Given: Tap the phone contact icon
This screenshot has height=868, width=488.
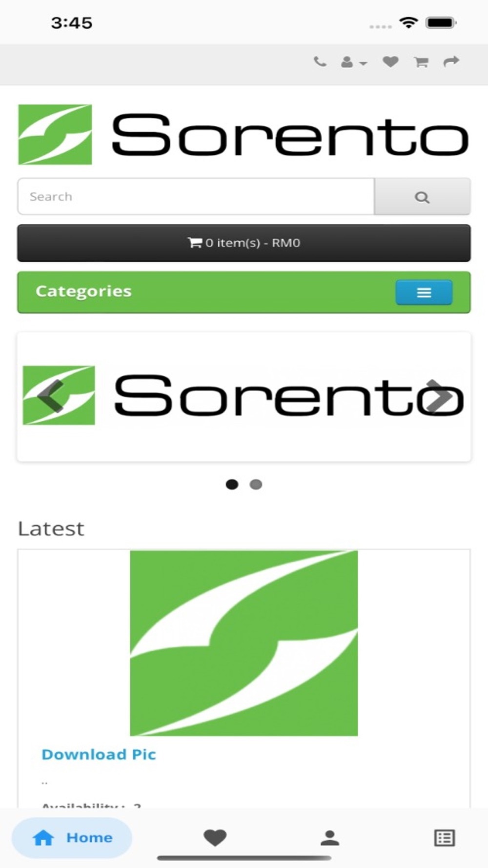Looking at the screenshot, I should pyautogui.click(x=320, y=62).
